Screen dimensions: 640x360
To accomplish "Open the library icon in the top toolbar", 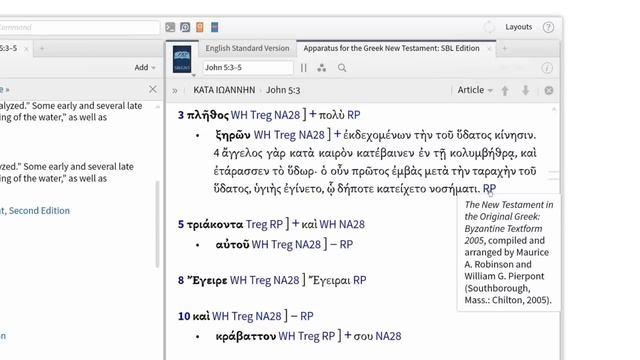I will point(185,27).
